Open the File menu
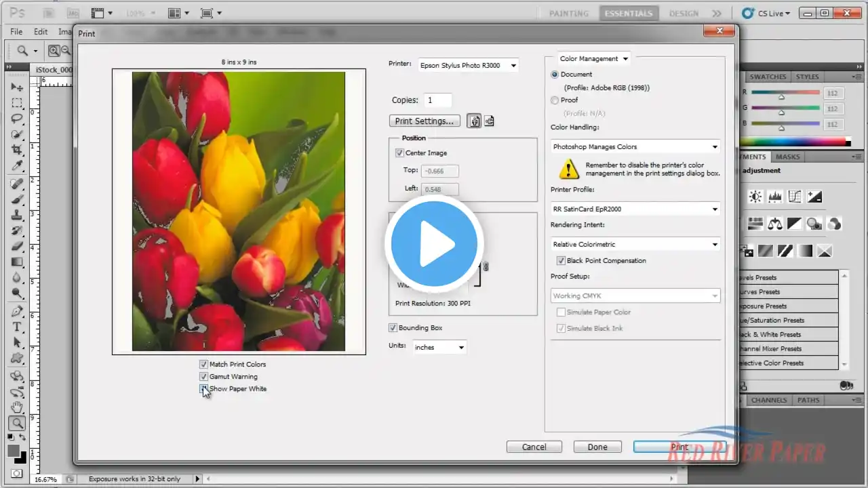Viewport: 868px width, 488px height. pos(16,32)
